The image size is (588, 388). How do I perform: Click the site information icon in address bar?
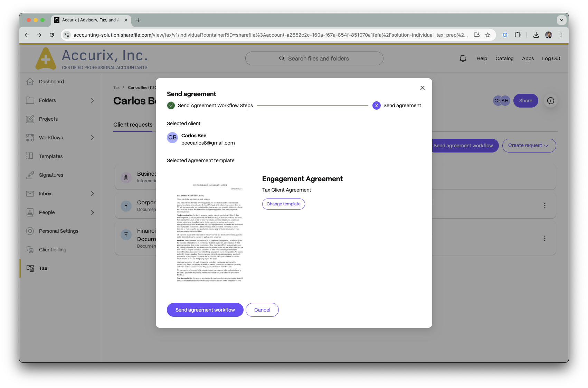point(67,35)
